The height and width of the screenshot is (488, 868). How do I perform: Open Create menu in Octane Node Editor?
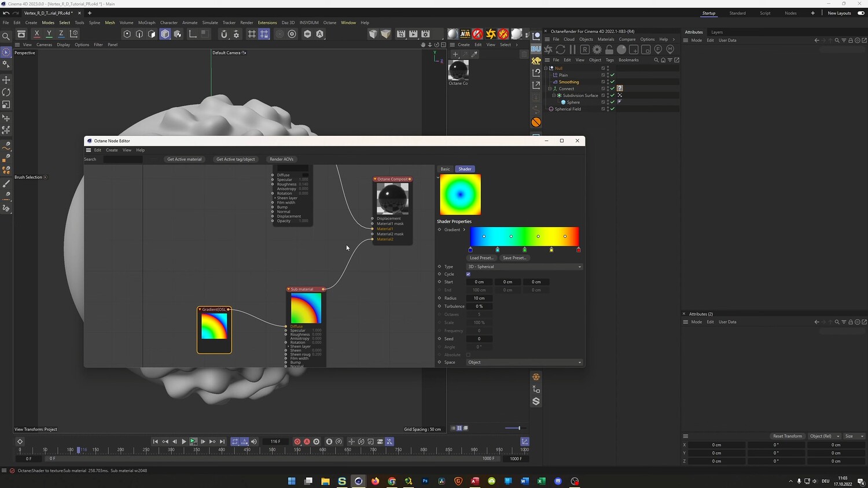tap(112, 150)
